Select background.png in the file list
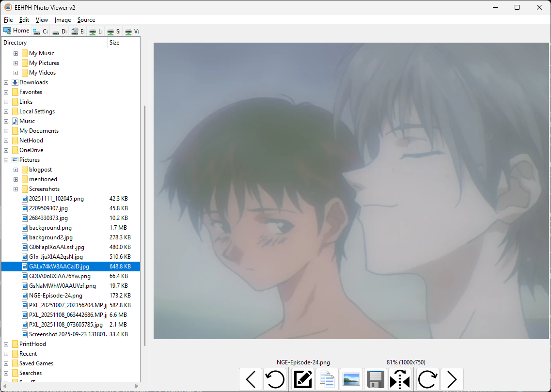 [50, 228]
